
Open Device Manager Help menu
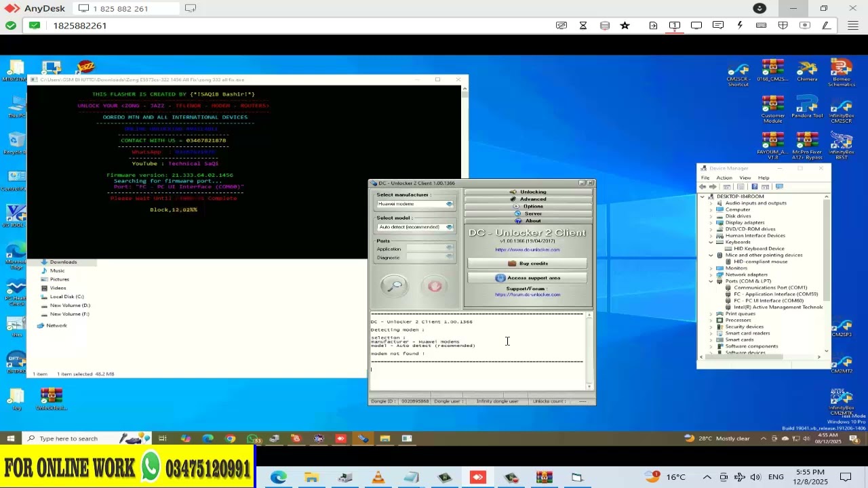click(x=764, y=178)
